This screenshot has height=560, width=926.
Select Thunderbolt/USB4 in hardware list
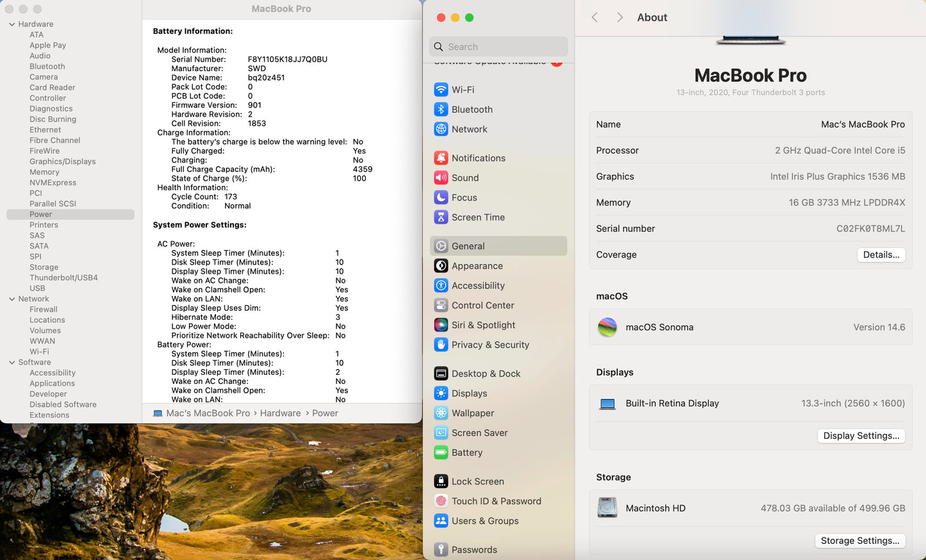[x=63, y=278]
